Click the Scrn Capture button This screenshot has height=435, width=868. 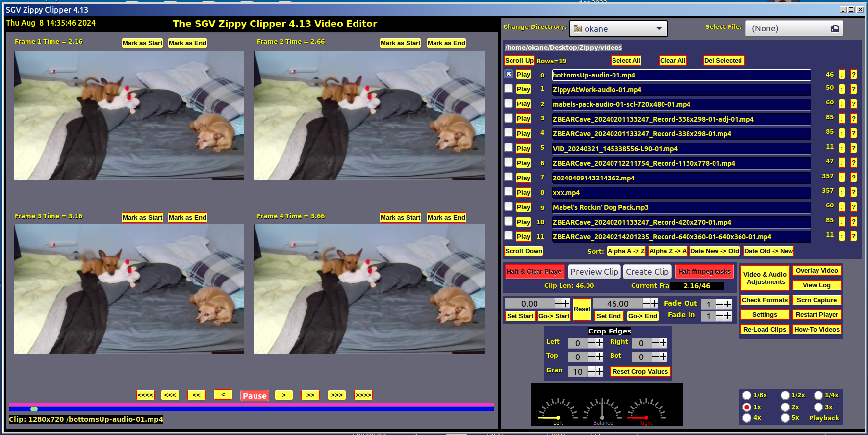click(817, 300)
